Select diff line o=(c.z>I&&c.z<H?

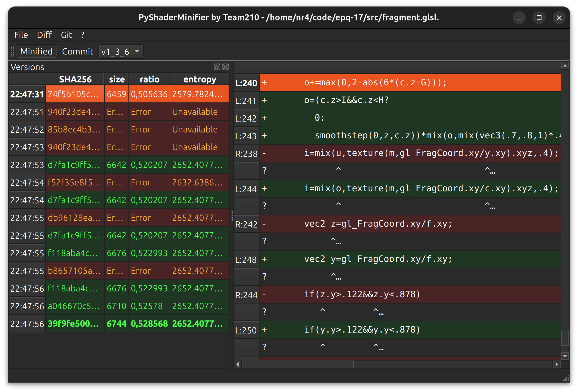(410, 100)
